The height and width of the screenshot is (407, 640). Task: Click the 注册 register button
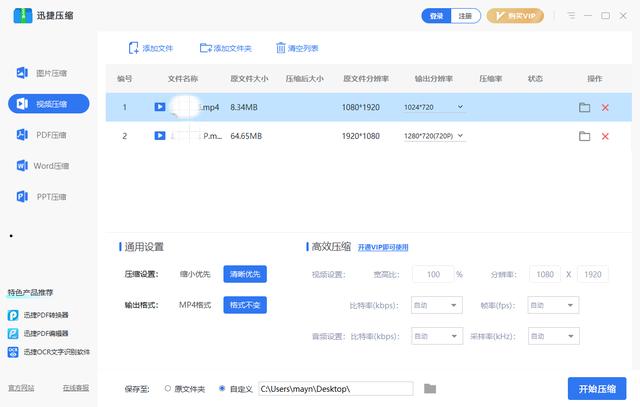coord(465,16)
